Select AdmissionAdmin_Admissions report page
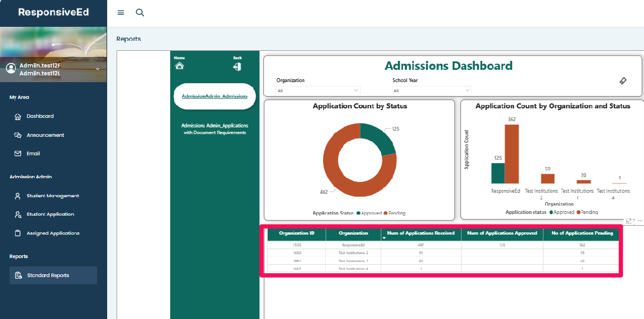 tap(214, 97)
